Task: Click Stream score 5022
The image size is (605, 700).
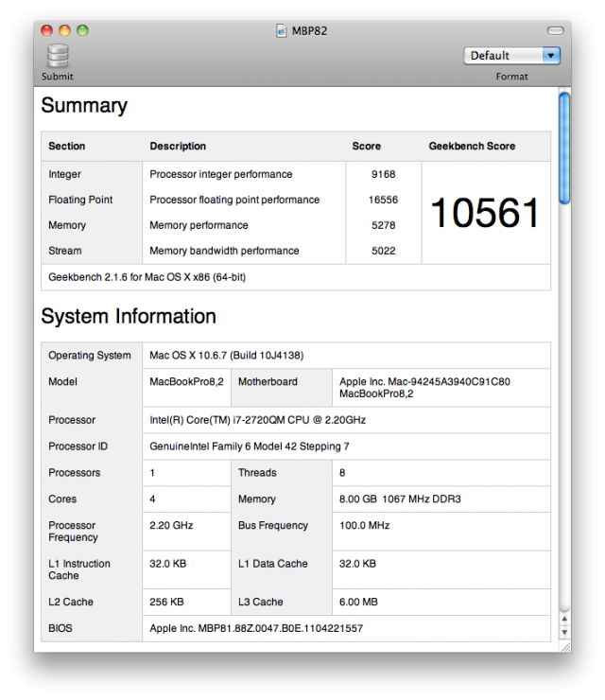Action: 383,251
